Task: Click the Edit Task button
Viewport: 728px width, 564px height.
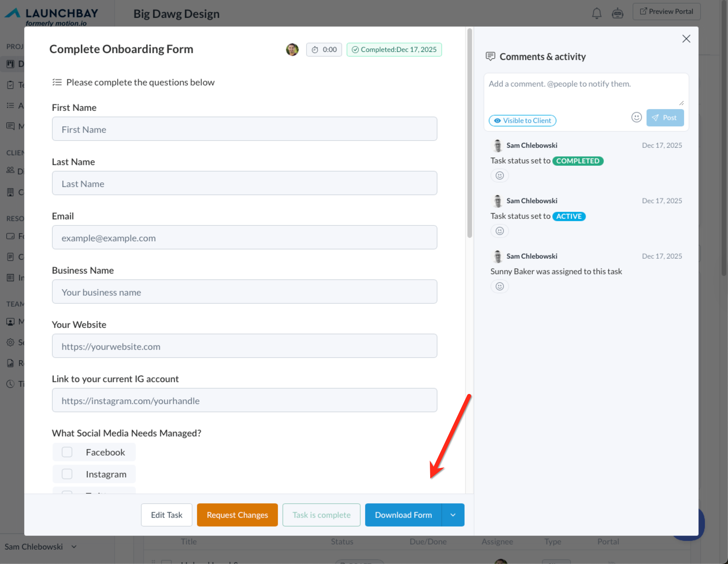Action: pyautogui.click(x=166, y=515)
